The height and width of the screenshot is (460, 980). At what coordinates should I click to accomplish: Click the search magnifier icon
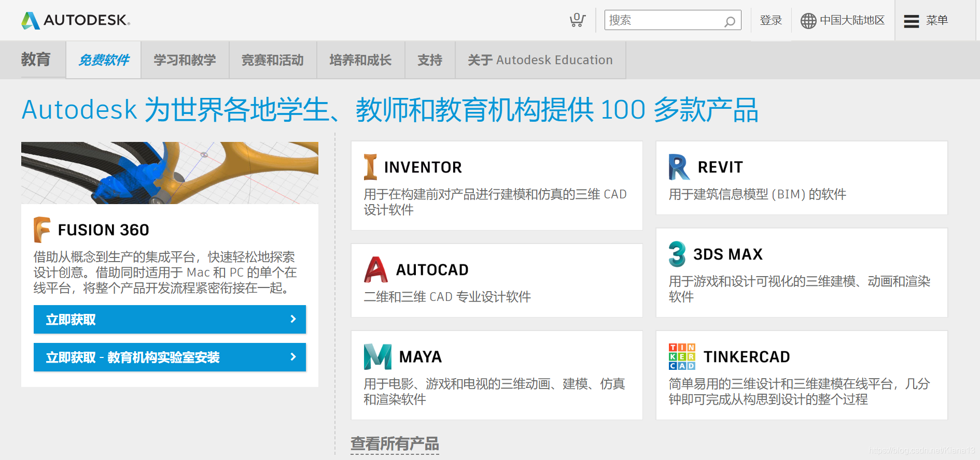(x=730, y=21)
